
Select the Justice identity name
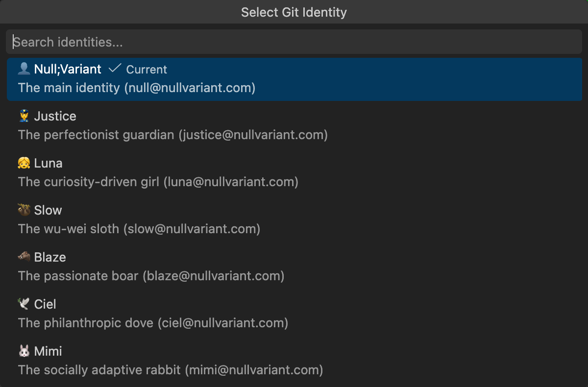click(55, 116)
